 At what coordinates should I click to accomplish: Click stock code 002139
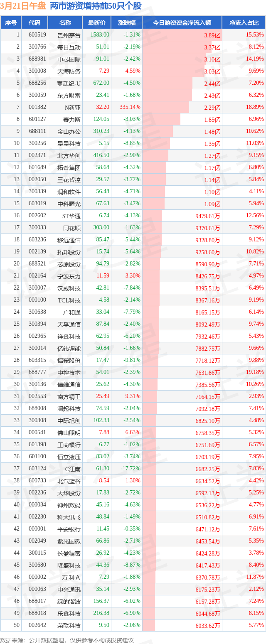[x=37, y=252]
